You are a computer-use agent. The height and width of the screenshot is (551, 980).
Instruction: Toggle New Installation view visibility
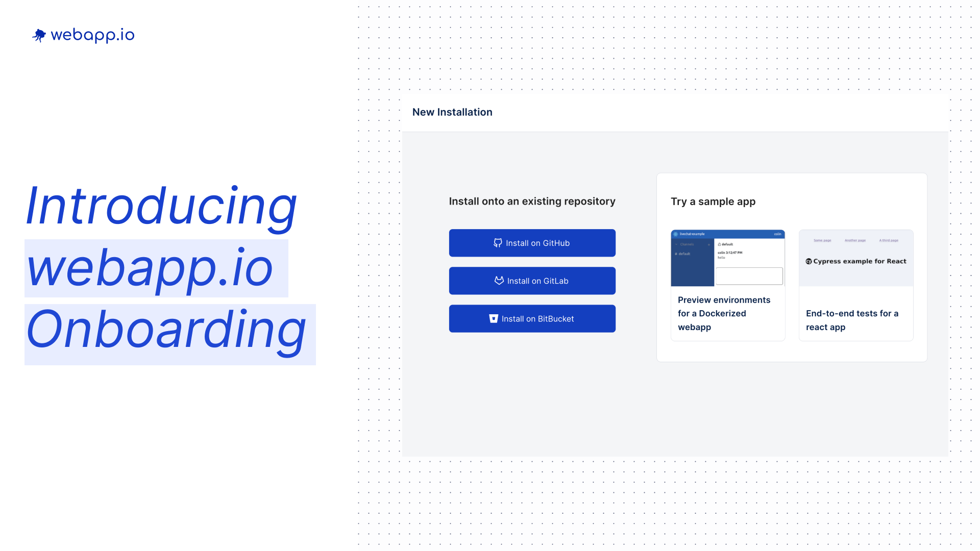click(x=453, y=112)
